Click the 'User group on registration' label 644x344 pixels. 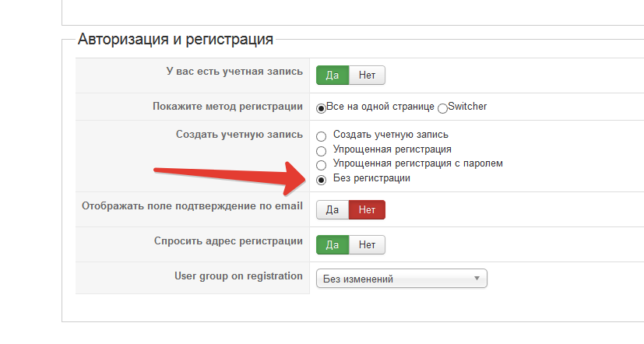(x=238, y=276)
